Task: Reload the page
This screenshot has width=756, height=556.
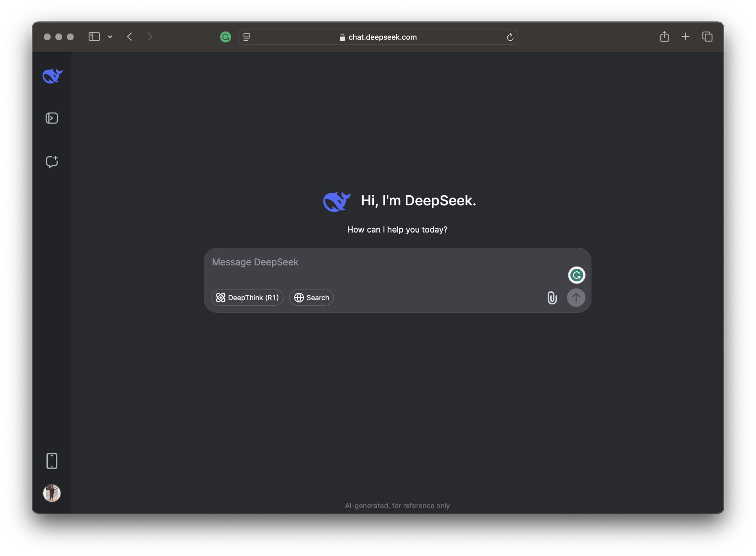Action: pyautogui.click(x=510, y=37)
